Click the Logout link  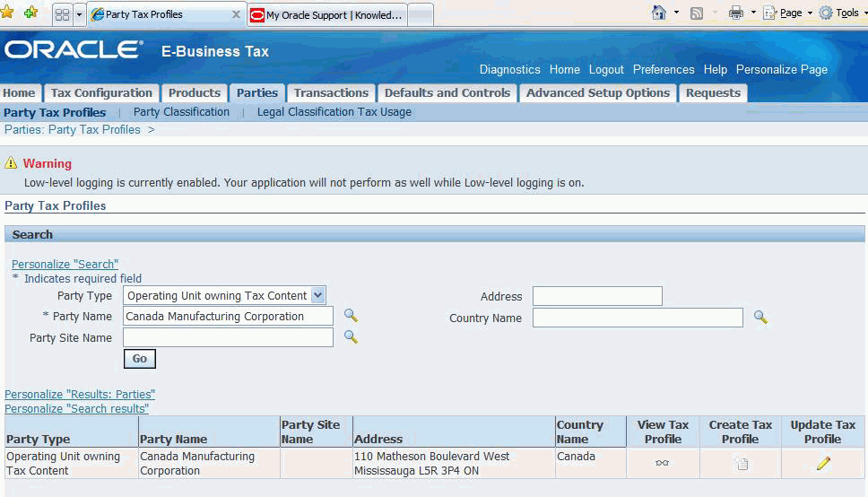[x=606, y=70]
